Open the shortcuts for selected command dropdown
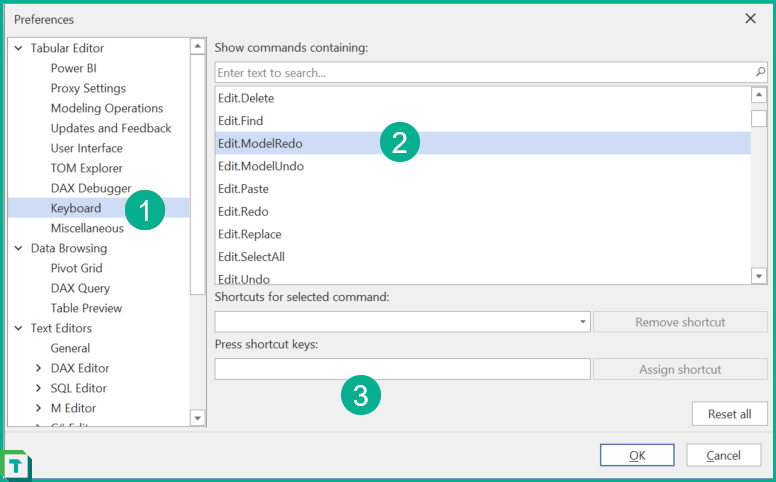This screenshot has height=482, width=776. (582, 322)
